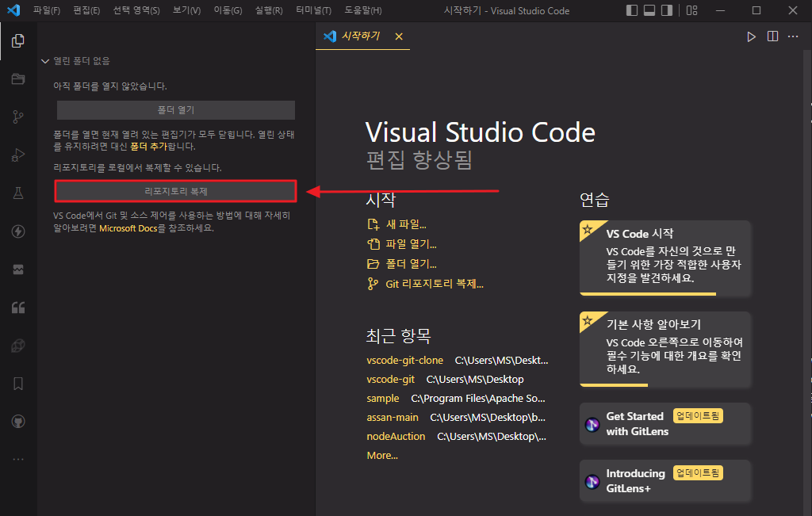Open the VS Code 시작 walkthrough card
The image size is (812, 516).
665,258
